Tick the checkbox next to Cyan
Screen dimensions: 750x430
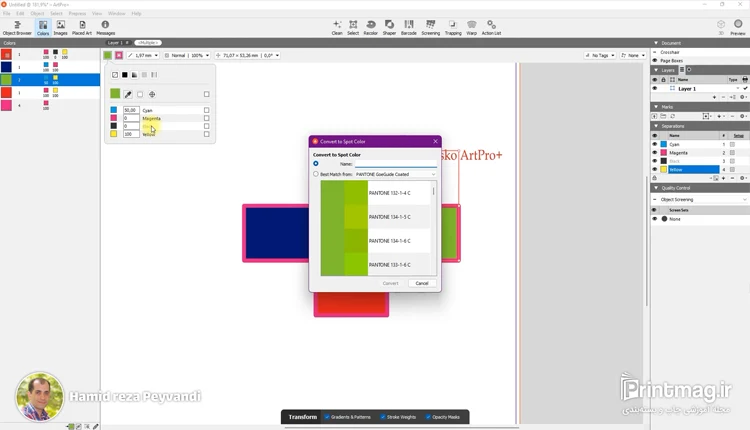coord(207,110)
